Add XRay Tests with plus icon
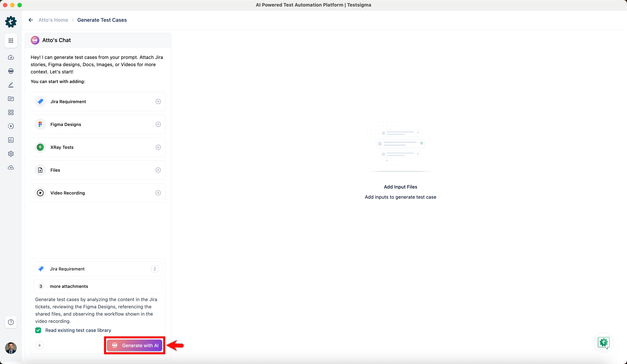 (158, 147)
